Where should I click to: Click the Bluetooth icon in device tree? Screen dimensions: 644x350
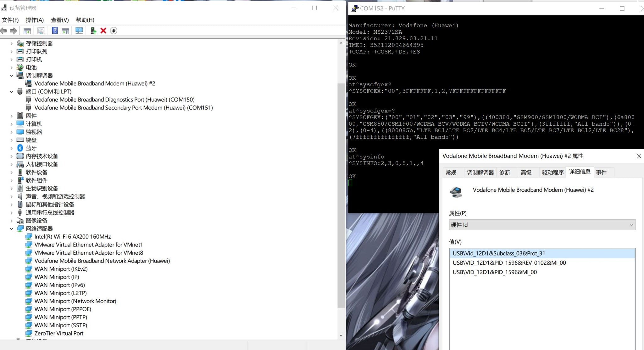pyautogui.click(x=20, y=148)
